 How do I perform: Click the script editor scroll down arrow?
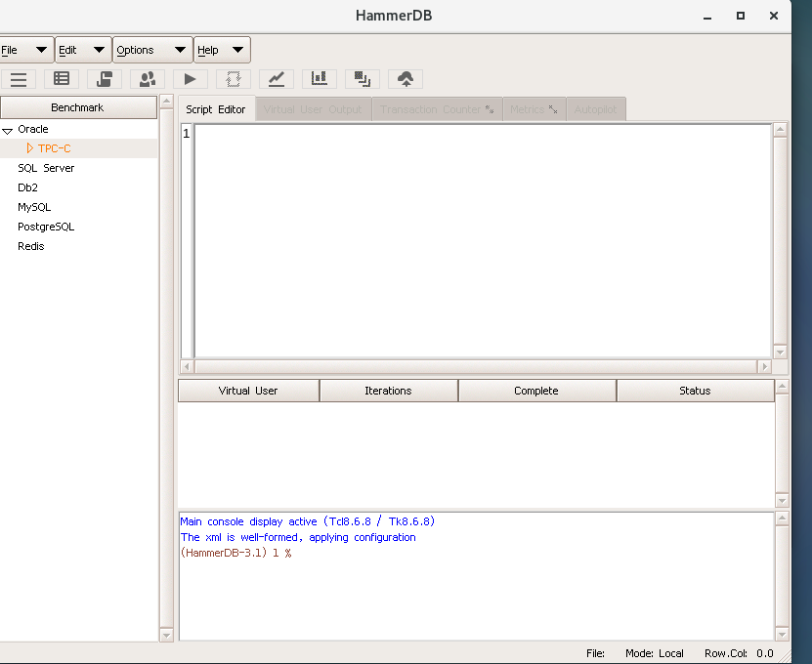click(781, 352)
